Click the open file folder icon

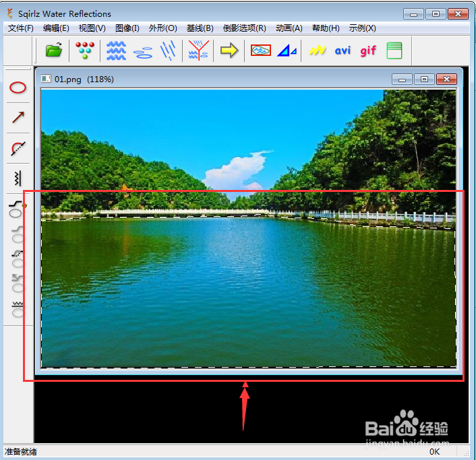coord(54,50)
